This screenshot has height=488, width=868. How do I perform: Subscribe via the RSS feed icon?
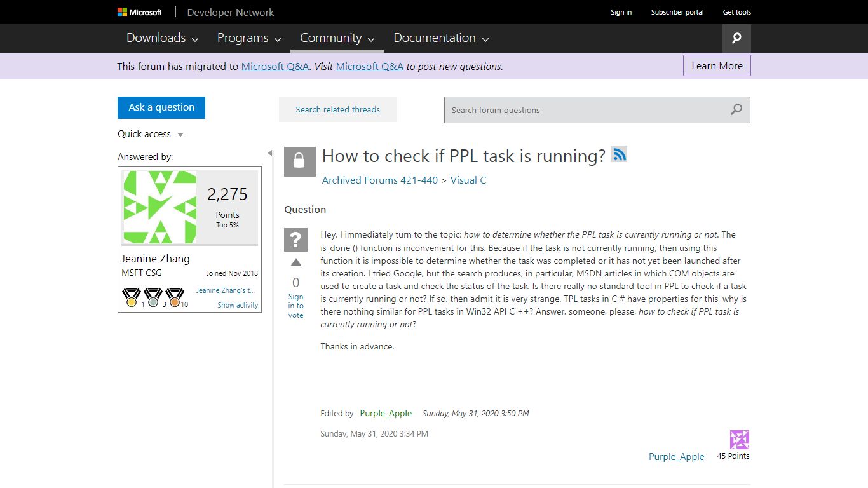(x=619, y=154)
